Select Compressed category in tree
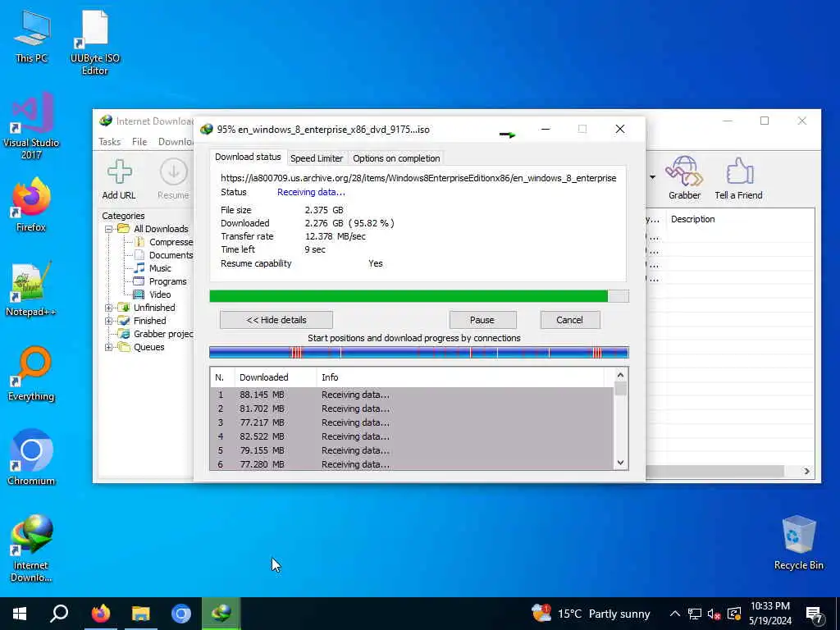 click(164, 242)
